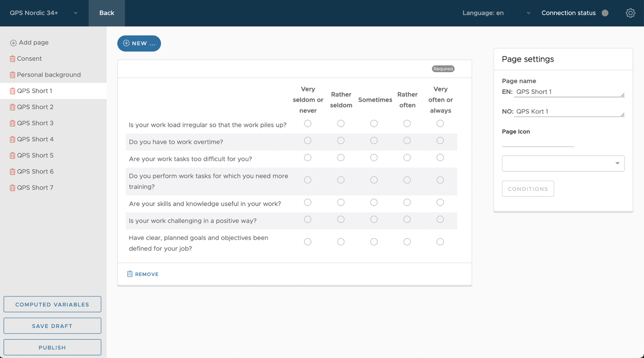Open the Consent page

click(x=29, y=59)
